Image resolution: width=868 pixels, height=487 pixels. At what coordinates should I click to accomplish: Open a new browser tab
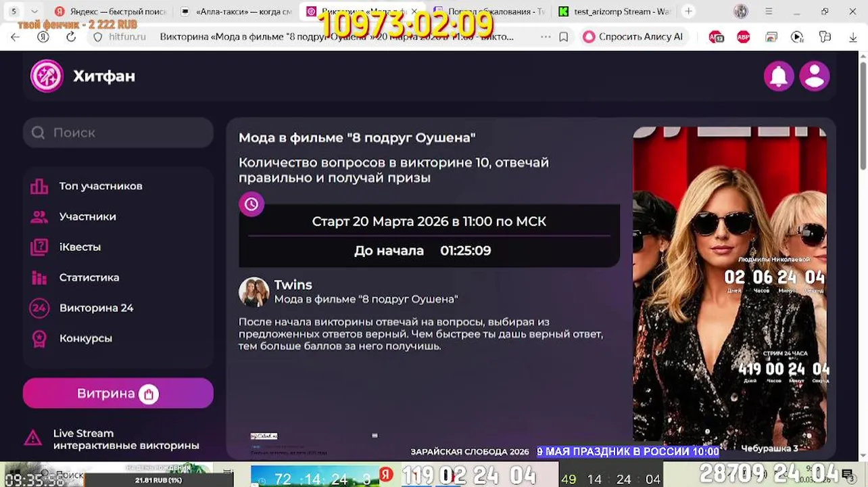coord(688,11)
